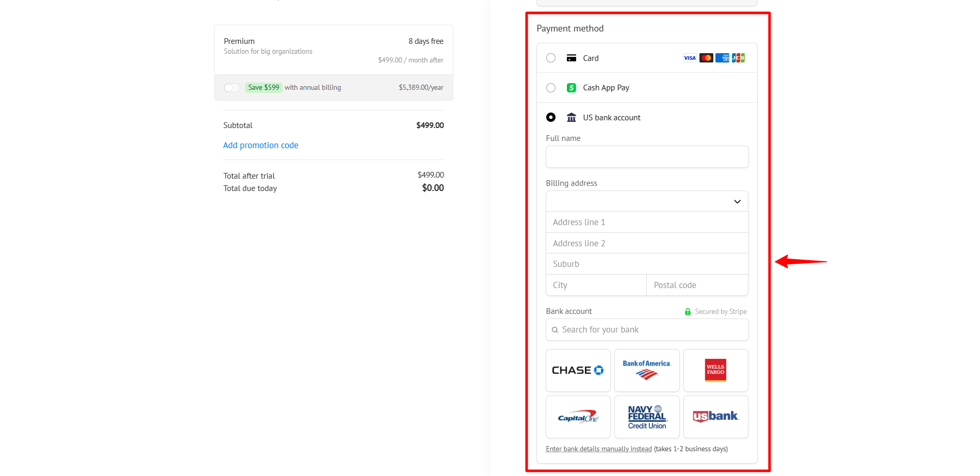Click the green lock Secured by Stripe icon
This screenshot has width=980, height=476.
688,312
